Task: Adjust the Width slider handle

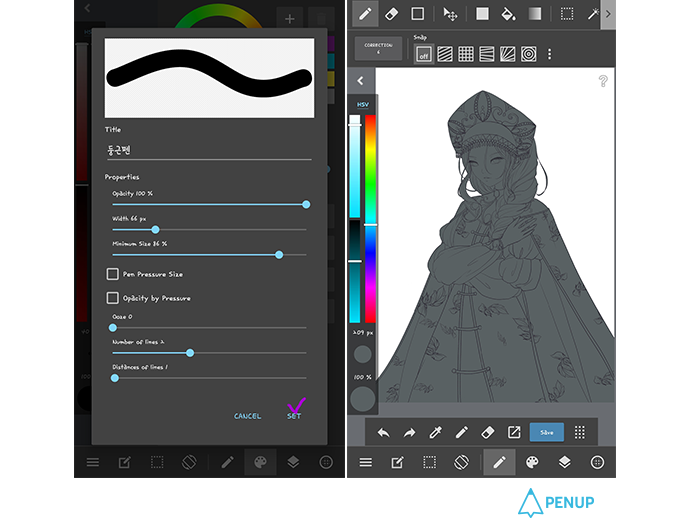Action: pos(155,230)
